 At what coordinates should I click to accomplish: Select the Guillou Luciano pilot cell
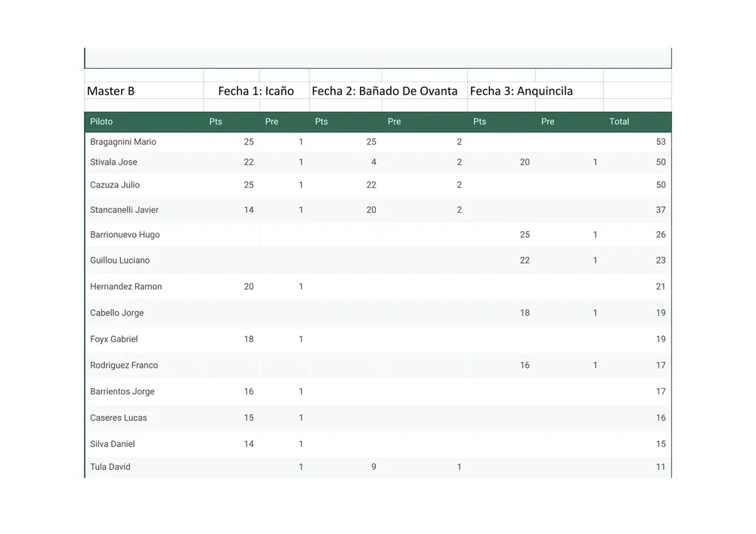click(119, 261)
